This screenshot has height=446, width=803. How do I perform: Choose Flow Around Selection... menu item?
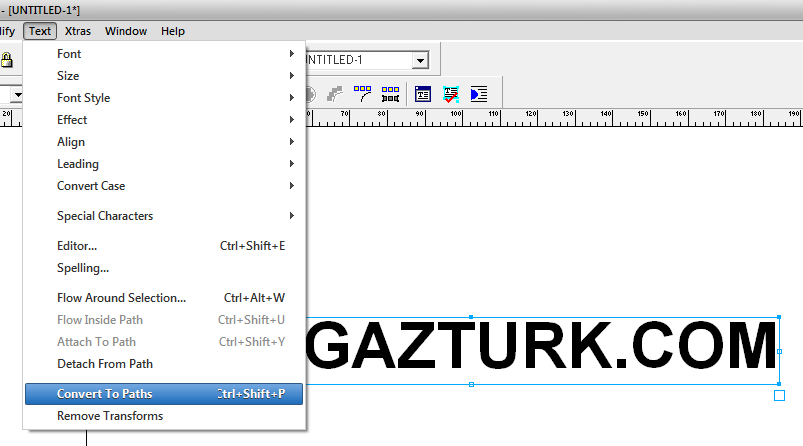(x=164, y=298)
